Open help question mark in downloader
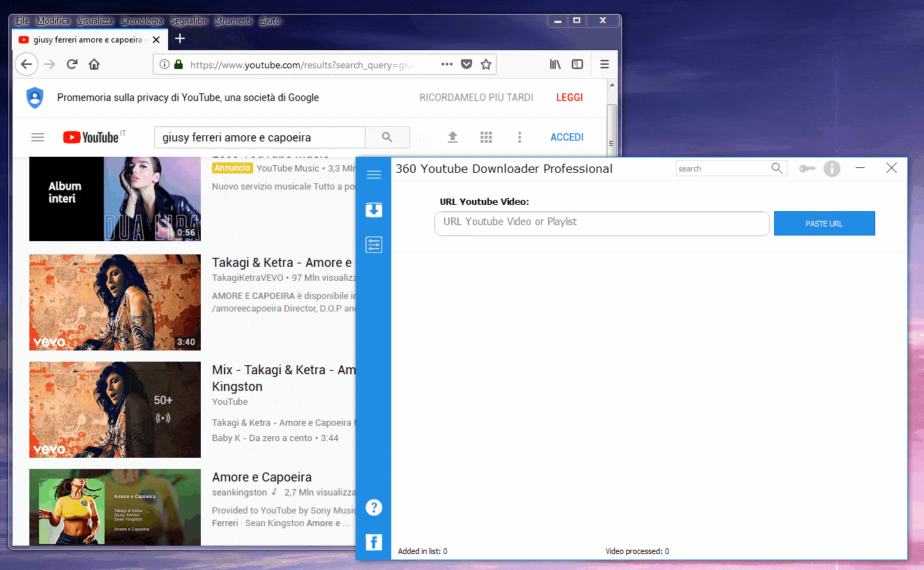 pyautogui.click(x=374, y=507)
